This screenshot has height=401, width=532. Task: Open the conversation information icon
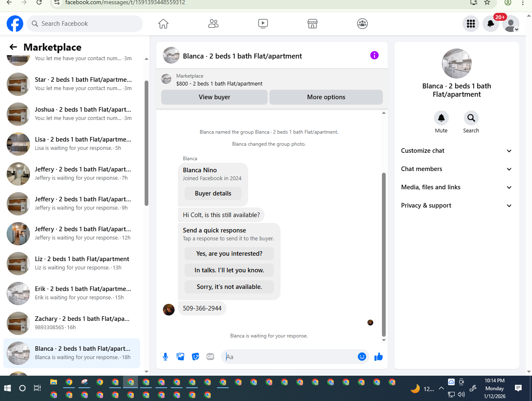point(374,55)
